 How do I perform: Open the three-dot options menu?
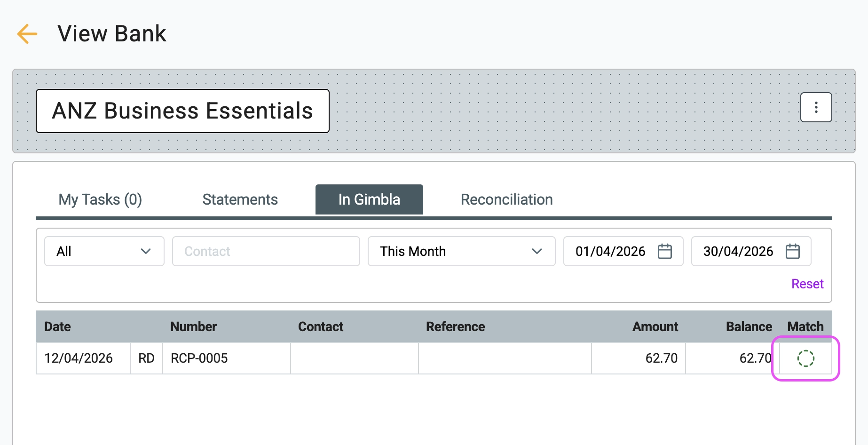click(x=816, y=107)
